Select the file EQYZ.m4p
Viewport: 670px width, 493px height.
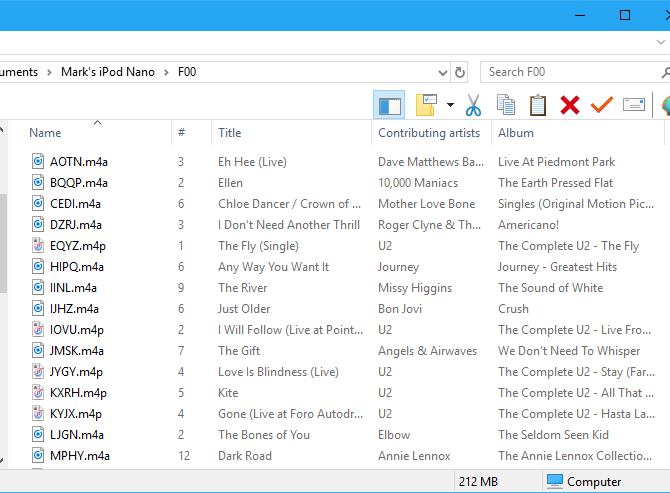pos(76,246)
